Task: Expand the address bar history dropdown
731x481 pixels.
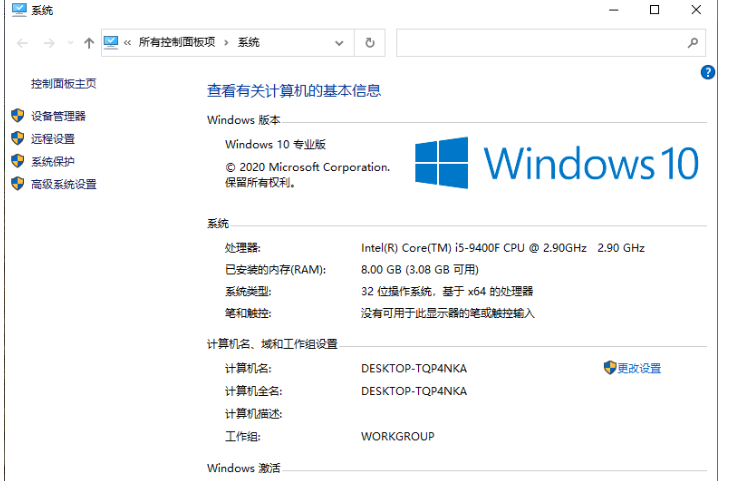Action: [339, 43]
